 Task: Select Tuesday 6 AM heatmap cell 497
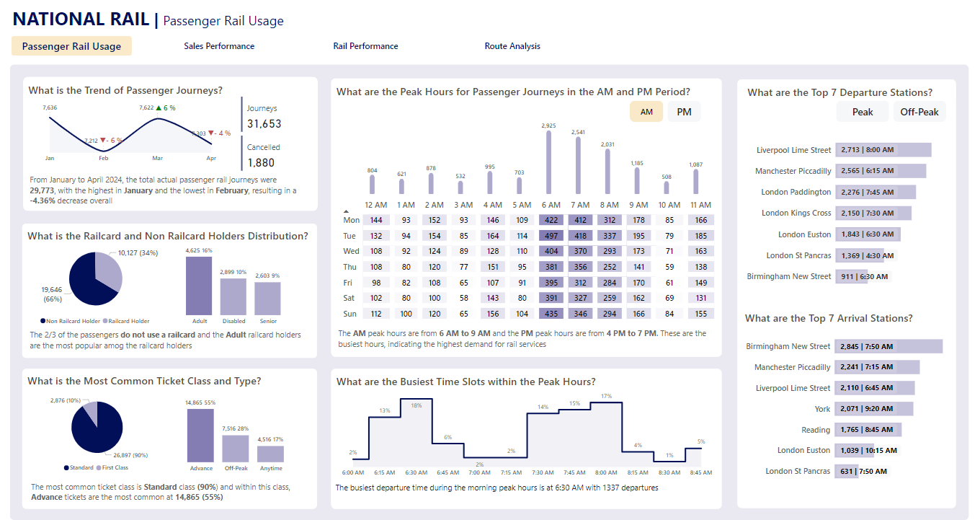pyautogui.click(x=552, y=236)
